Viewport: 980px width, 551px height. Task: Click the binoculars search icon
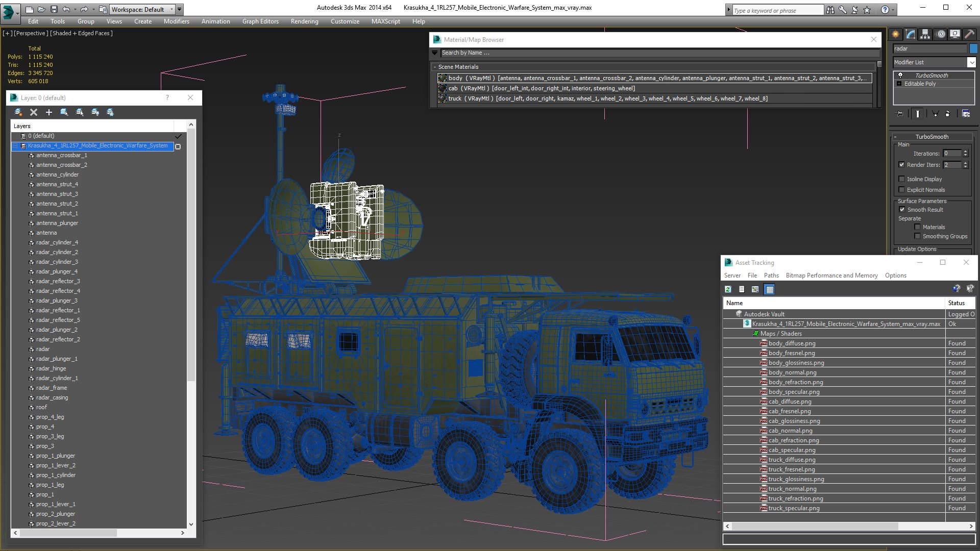tap(830, 10)
